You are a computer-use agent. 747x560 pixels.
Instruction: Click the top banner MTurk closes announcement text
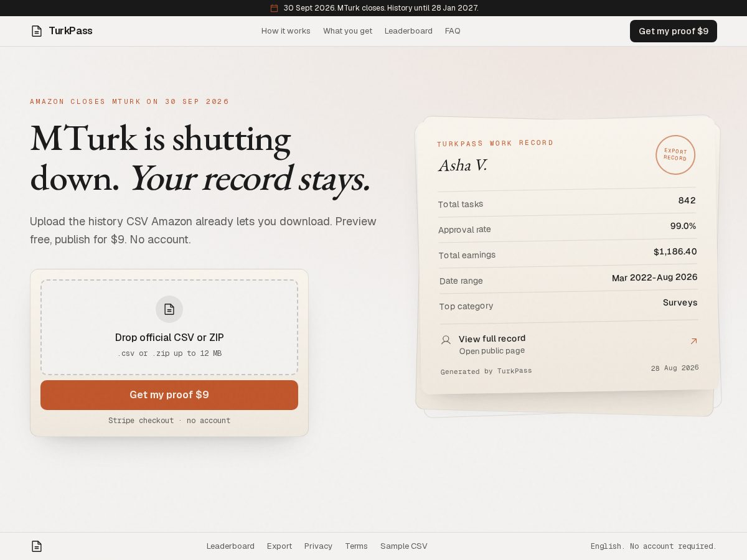coord(381,8)
